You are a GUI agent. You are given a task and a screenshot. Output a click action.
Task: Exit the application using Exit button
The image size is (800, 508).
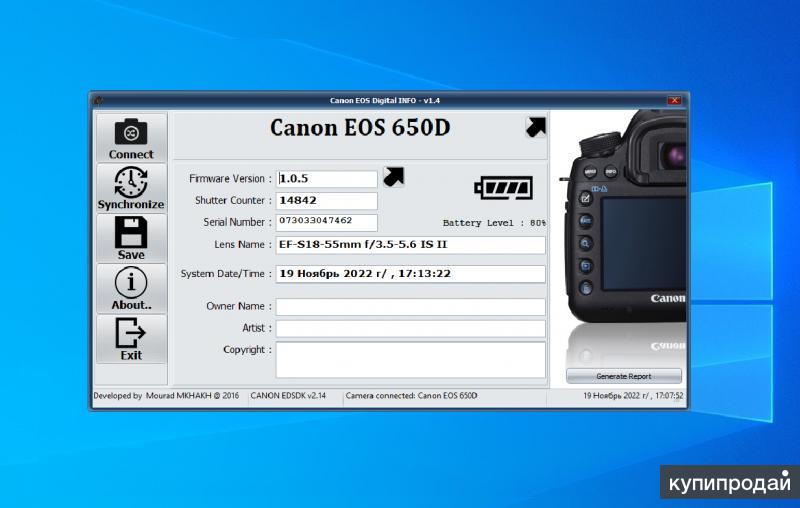(x=131, y=339)
